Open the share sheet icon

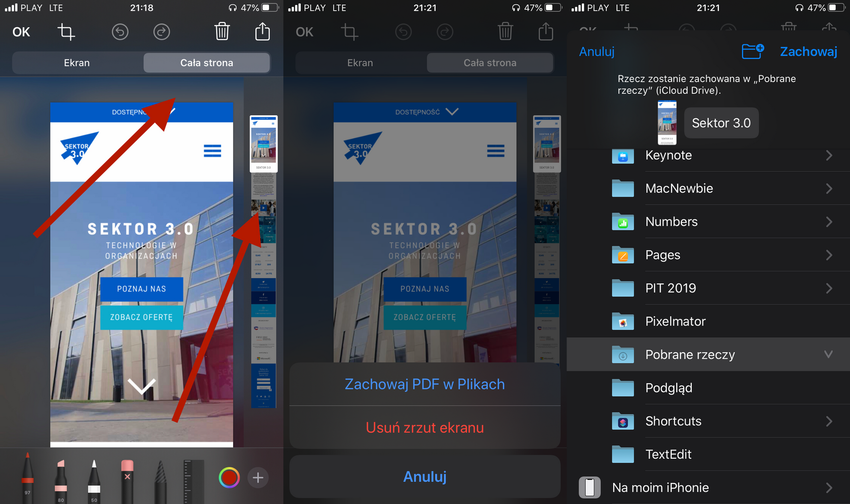tap(262, 32)
